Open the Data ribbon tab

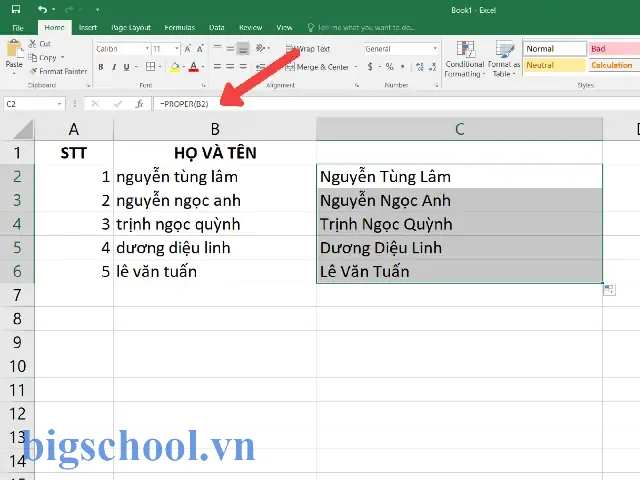216,27
